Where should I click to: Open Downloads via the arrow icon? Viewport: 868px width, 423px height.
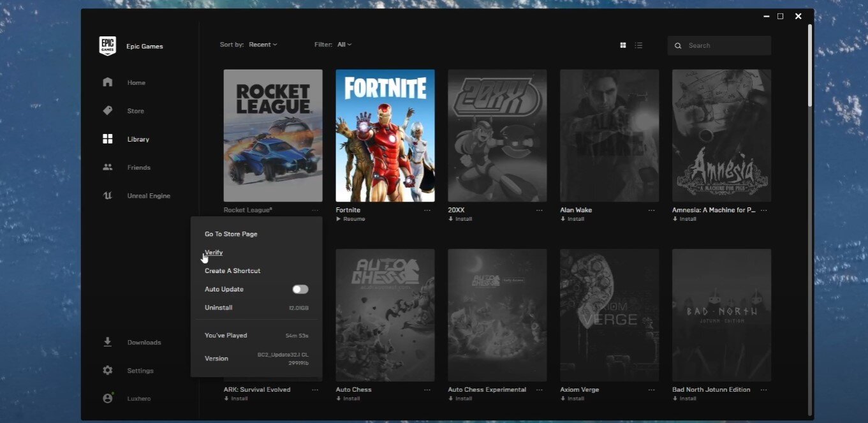108,342
